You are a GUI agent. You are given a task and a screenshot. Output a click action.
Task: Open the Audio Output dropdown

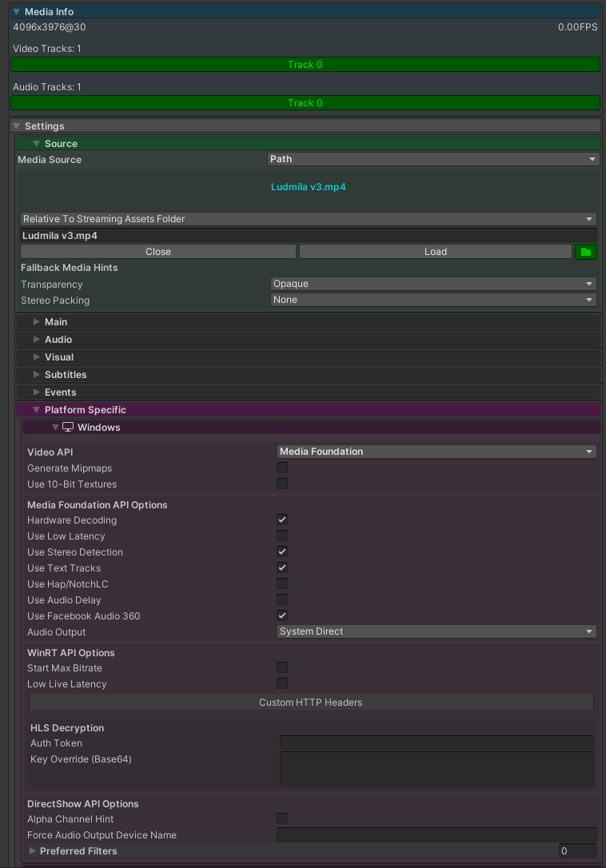coord(436,631)
